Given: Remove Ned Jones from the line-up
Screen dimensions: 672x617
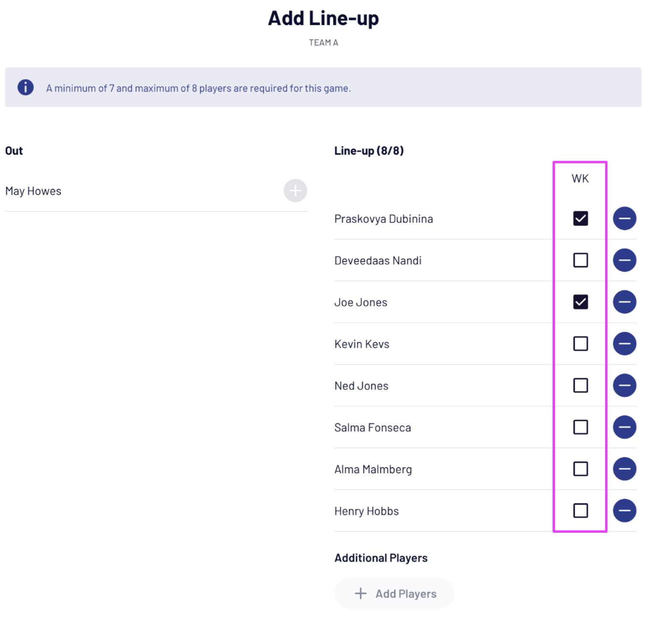Looking at the screenshot, I should click(x=624, y=385).
